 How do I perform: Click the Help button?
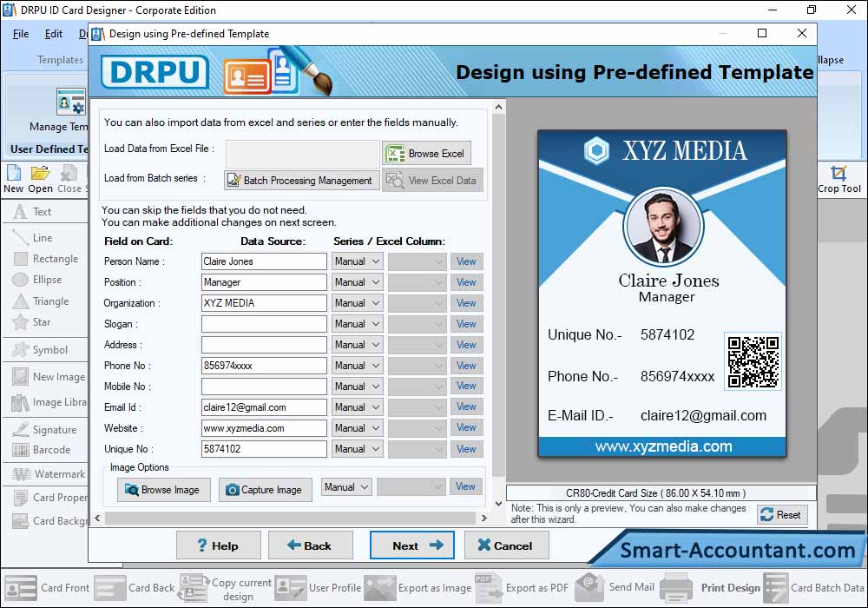219,545
